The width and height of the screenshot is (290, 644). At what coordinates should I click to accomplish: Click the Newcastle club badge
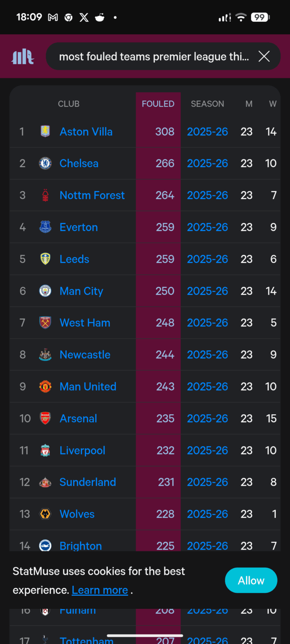44,354
